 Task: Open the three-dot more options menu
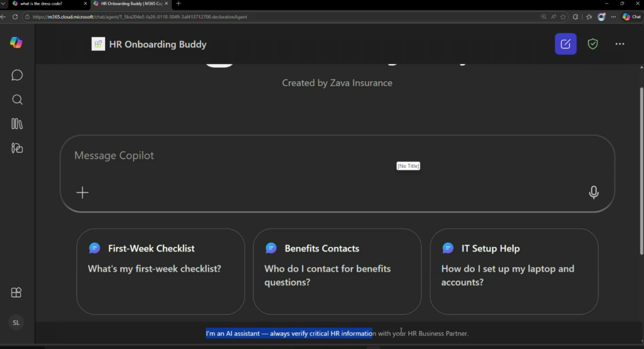tap(620, 44)
